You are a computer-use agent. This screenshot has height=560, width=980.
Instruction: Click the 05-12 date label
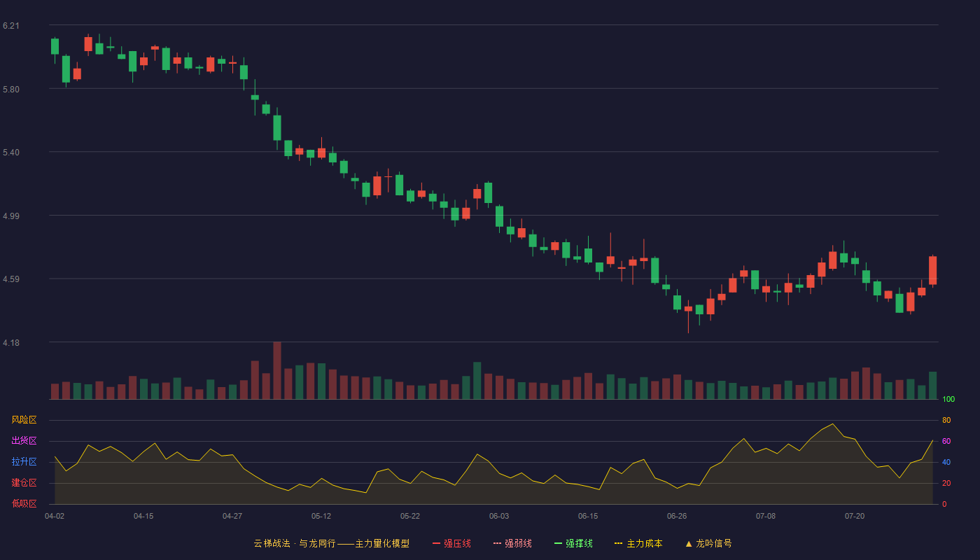click(321, 516)
